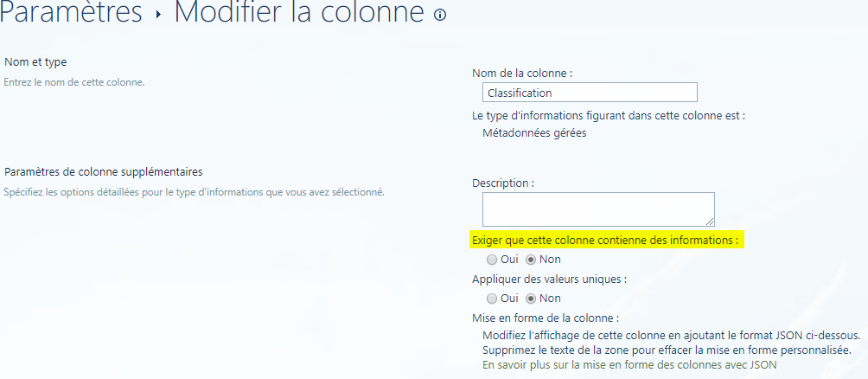The image size is (868, 379).
Task: Click the breadcrumb arrow after Paramètres
Action: point(159,16)
